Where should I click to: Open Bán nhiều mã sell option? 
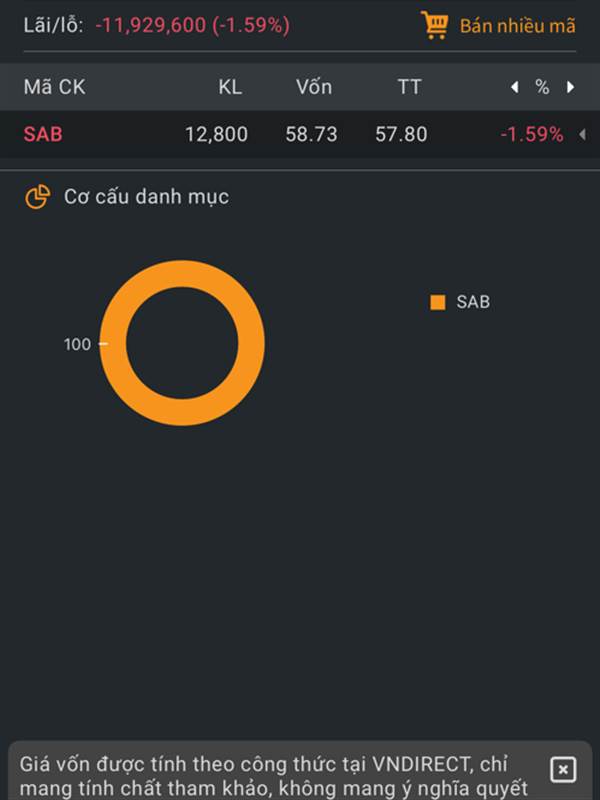click(x=517, y=26)
